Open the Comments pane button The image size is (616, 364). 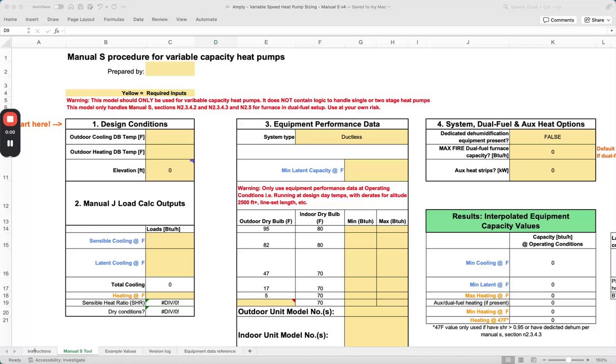tap(559, 20)
